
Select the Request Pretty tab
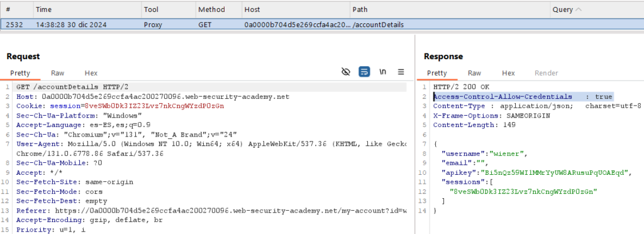20,73
